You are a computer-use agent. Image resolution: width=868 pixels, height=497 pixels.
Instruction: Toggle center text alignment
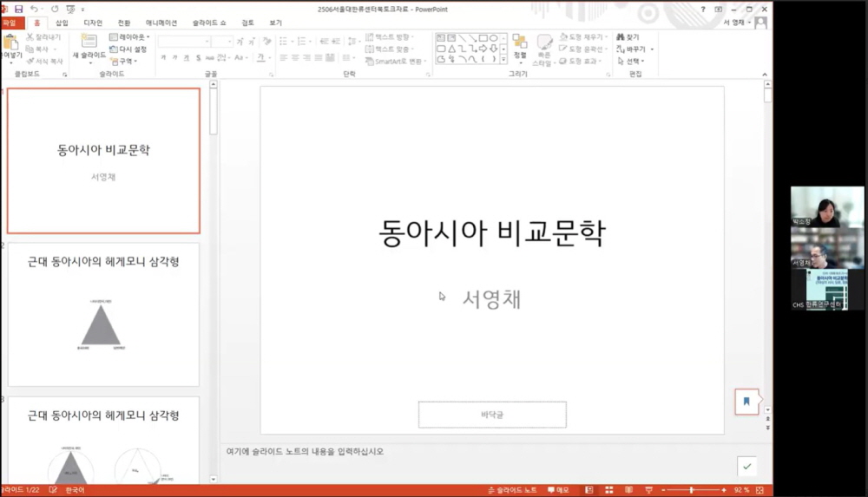click(x=295, y=57)
